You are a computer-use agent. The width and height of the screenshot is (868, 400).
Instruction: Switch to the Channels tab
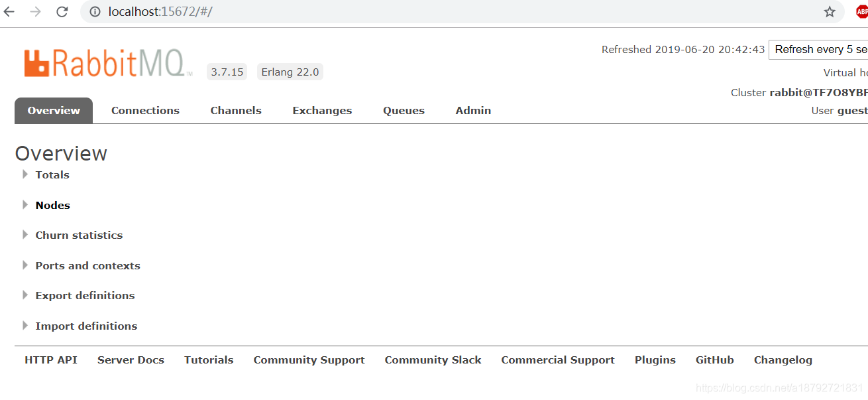[x=236, y=110]
